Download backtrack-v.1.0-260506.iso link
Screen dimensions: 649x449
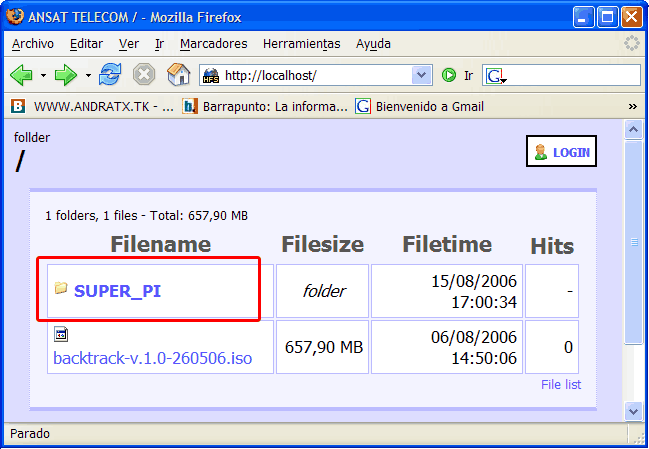[152, 357]
